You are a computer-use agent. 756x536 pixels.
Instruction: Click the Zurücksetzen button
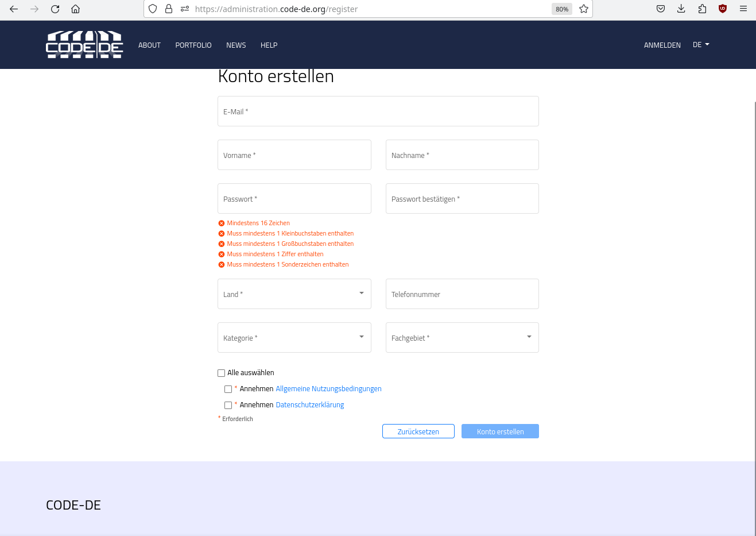click(x=418, y=431)
